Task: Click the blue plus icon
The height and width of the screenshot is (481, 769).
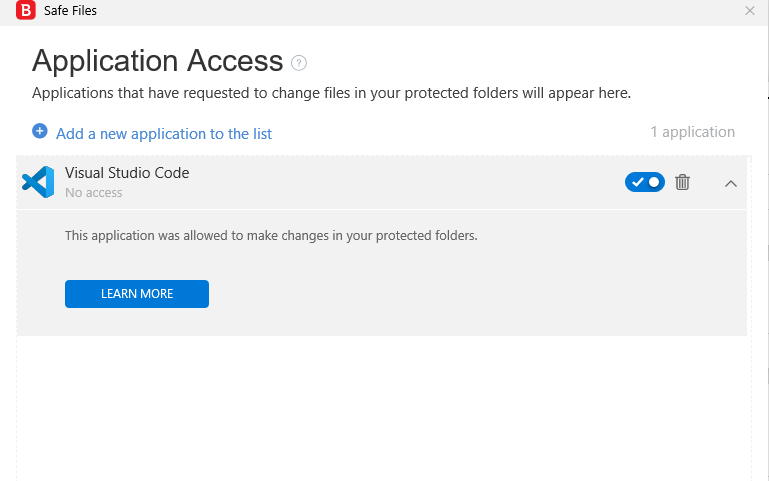Action: coord(40,131)
